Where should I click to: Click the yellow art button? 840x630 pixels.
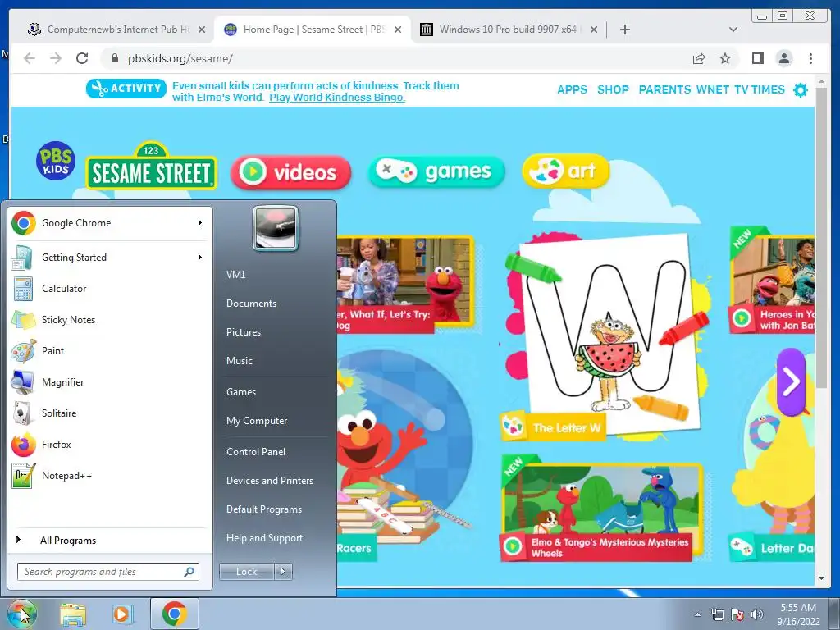pyautogui.click(x=566, y=171)
